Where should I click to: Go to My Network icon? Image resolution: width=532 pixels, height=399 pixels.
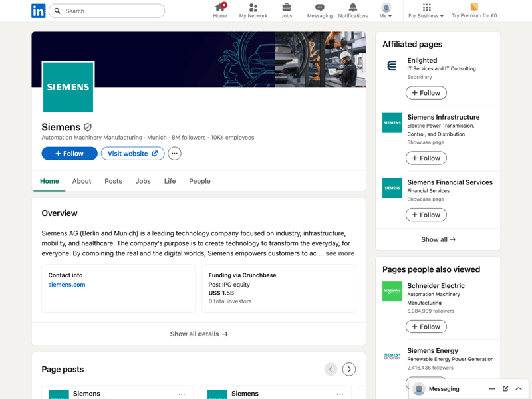click(253, 8)
